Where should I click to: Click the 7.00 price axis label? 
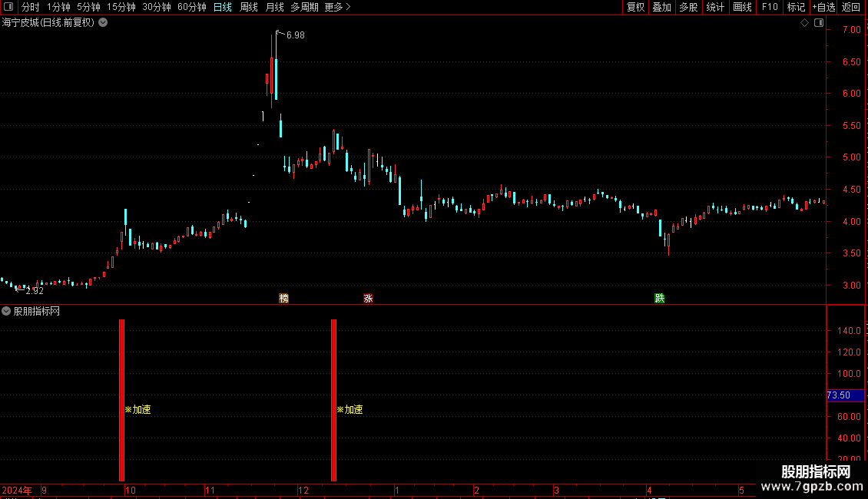[x=851, y=30]
